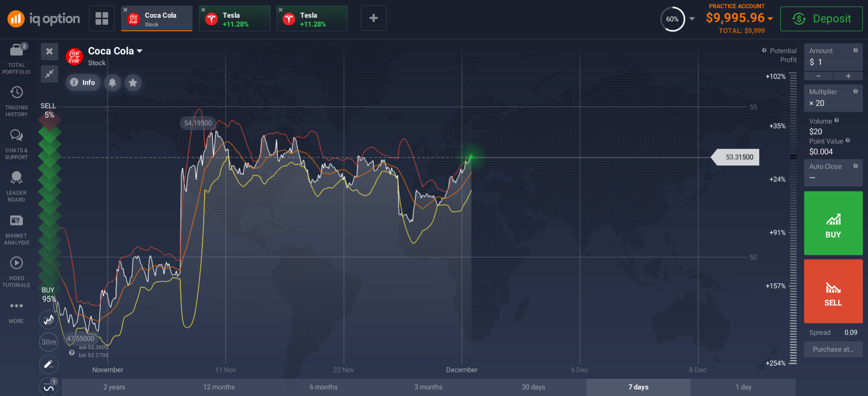Change chart type with line-chart icon
The height and width of the screenshot is (396, 868).
click(x=49, y=320)
